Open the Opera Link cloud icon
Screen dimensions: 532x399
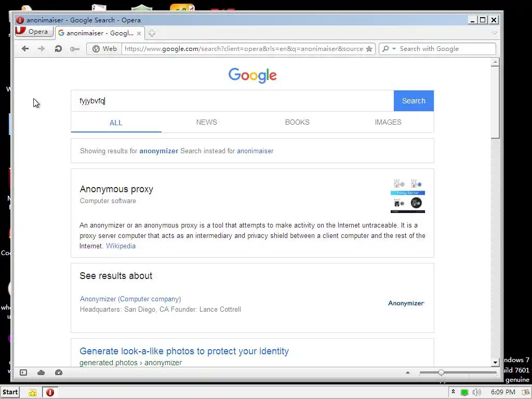click(x=41, y=373)
